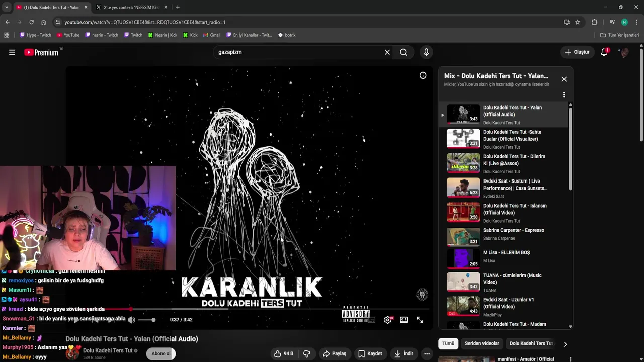Click browser address bar URL
The height and width of the screenshot is (362, 644).
click(145, 22)
